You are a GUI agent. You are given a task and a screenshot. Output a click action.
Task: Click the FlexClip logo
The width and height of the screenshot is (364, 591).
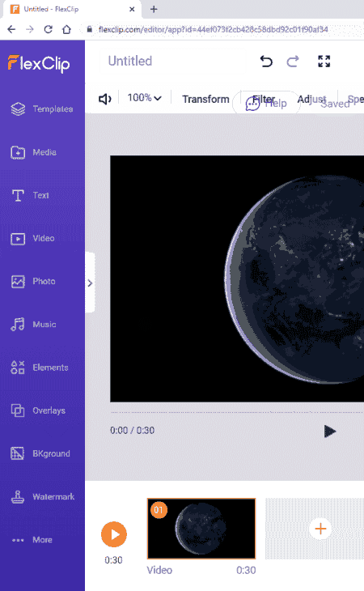click(x=39, y=63)
